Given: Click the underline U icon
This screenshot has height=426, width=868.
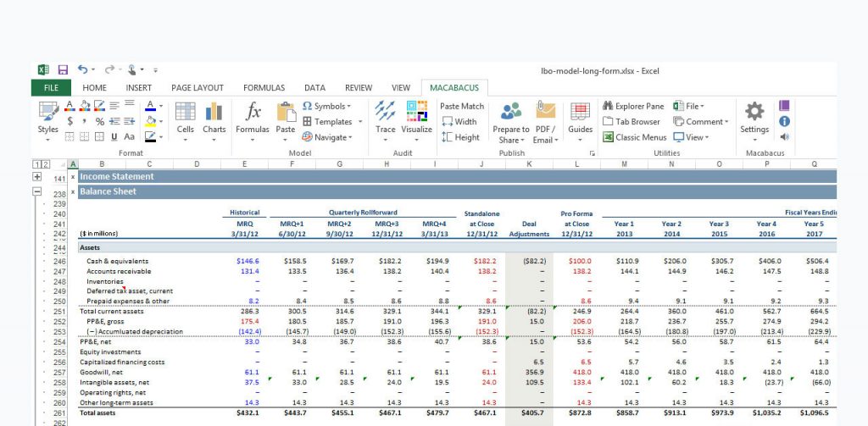Looking at the screenshot, I should point(114,136).
